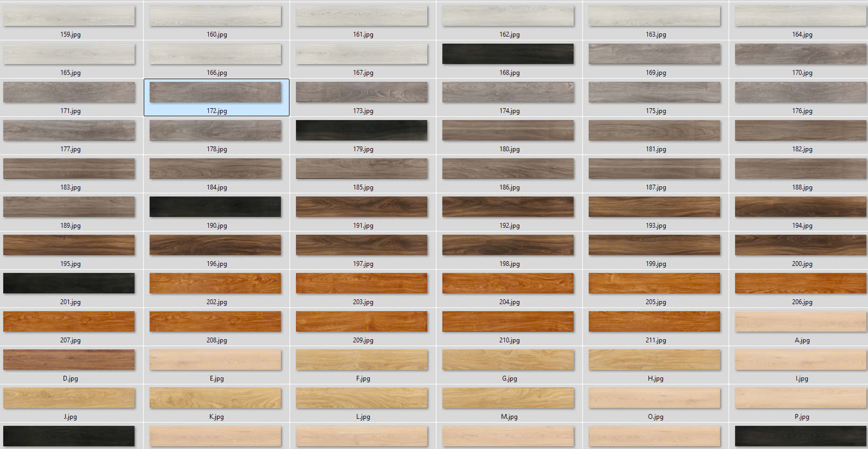Viewport: 868px width, 449px height.
Task: Pick the 193.jpg thumbnail
Action: pos(654,207)
